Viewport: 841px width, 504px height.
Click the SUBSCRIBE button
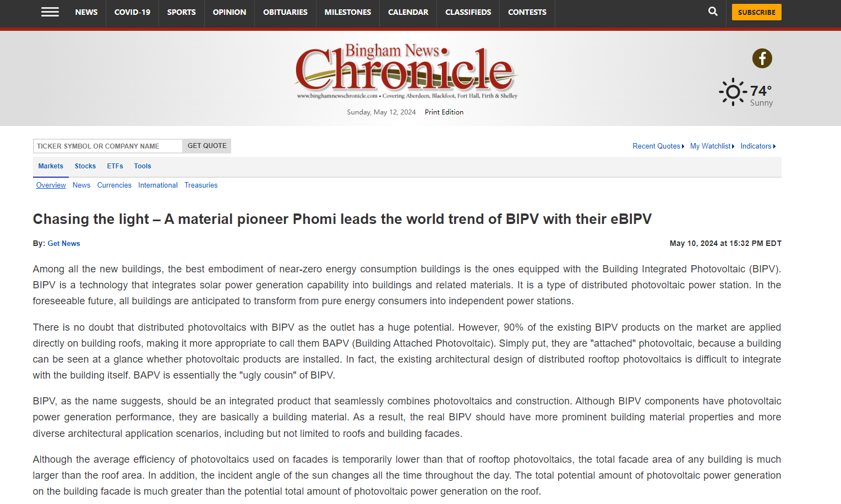pos(756,12)
